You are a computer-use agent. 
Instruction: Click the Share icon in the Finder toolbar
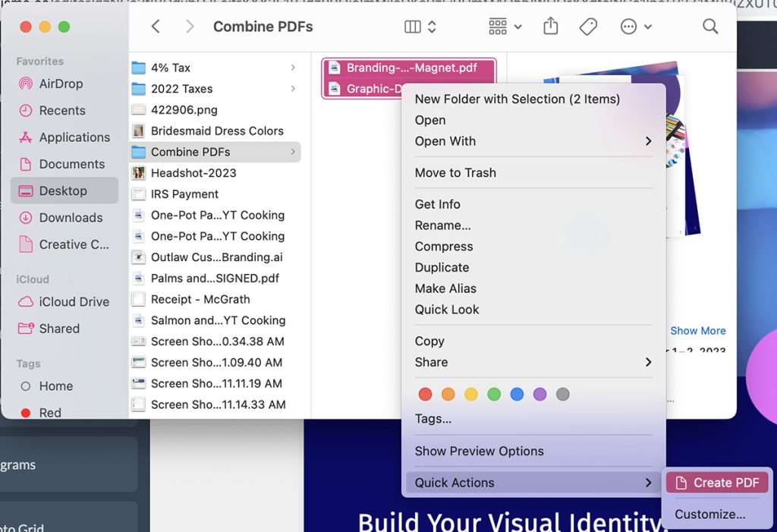click(549, 26)
